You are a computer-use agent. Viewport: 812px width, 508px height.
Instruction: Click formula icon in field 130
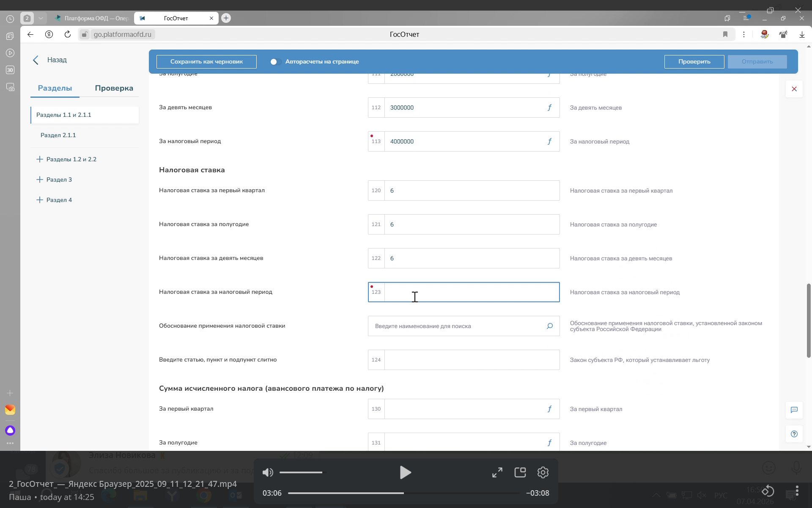coord(549,409)
